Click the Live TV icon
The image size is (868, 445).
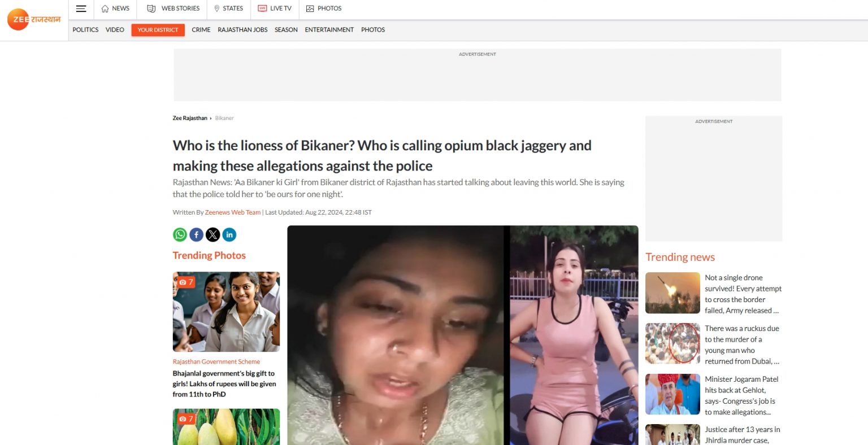click(262, 8)
